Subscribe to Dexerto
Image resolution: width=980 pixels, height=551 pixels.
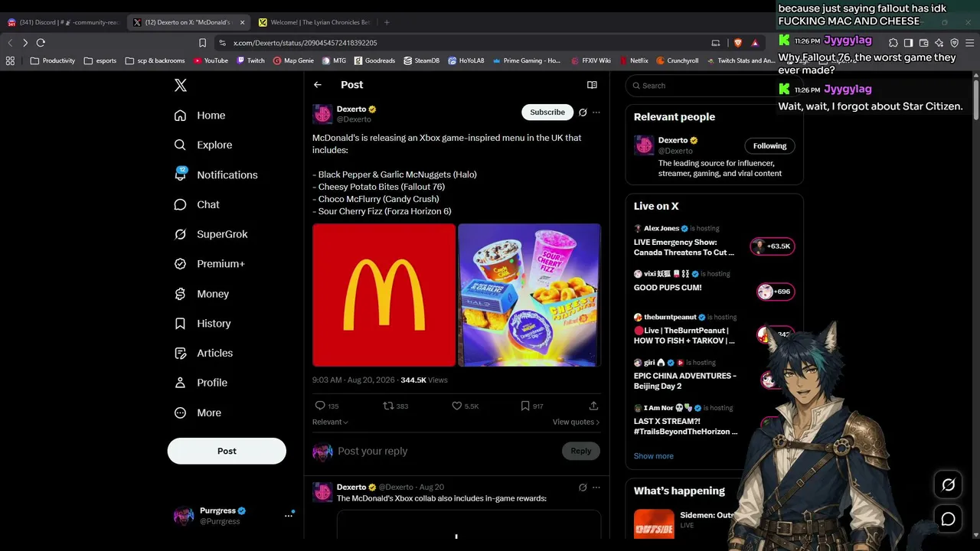[547, 112]
